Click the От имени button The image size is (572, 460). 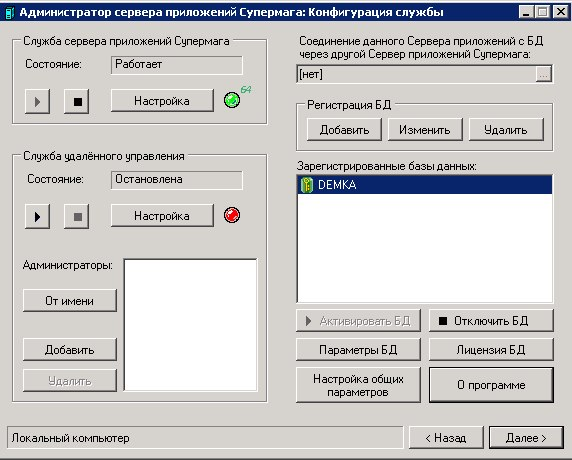[70, 301]
